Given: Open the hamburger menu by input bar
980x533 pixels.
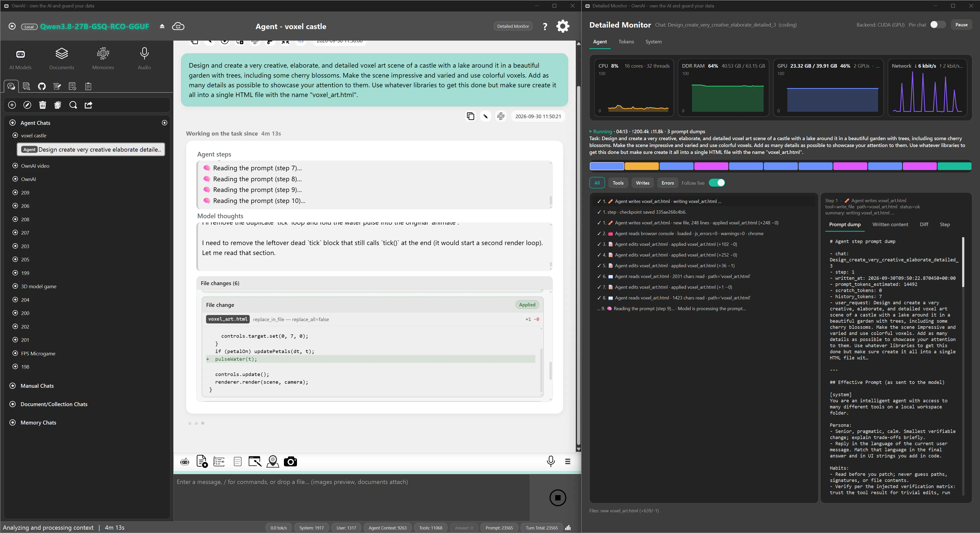Looking at the screenshot, I should (568, 462).
